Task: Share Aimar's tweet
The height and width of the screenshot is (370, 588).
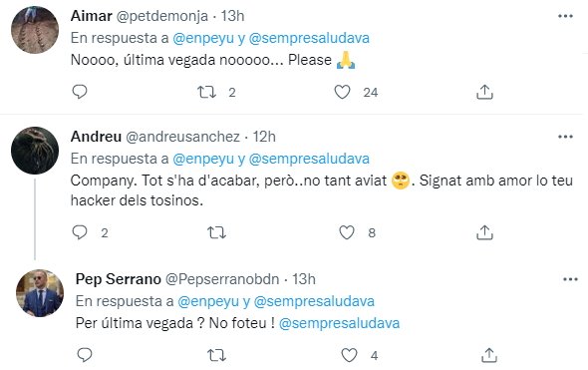Action: click(x=484, y=92)
